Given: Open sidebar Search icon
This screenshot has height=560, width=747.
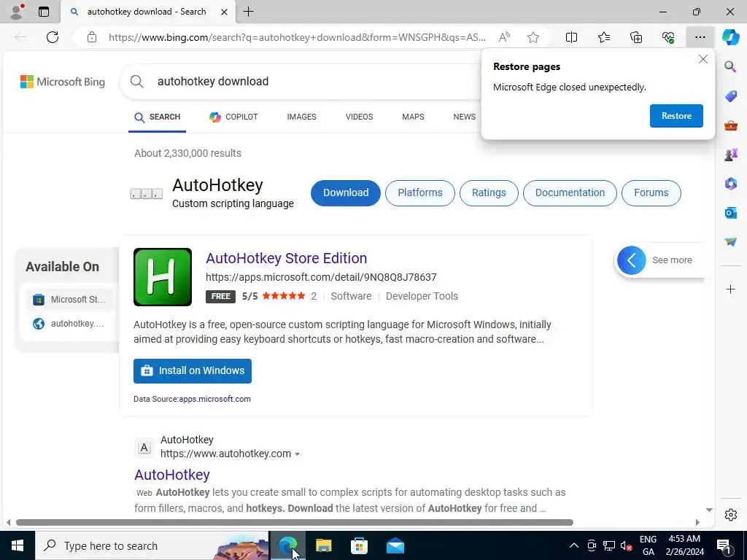Looking at the screenshot, I should tap(730, 66).
